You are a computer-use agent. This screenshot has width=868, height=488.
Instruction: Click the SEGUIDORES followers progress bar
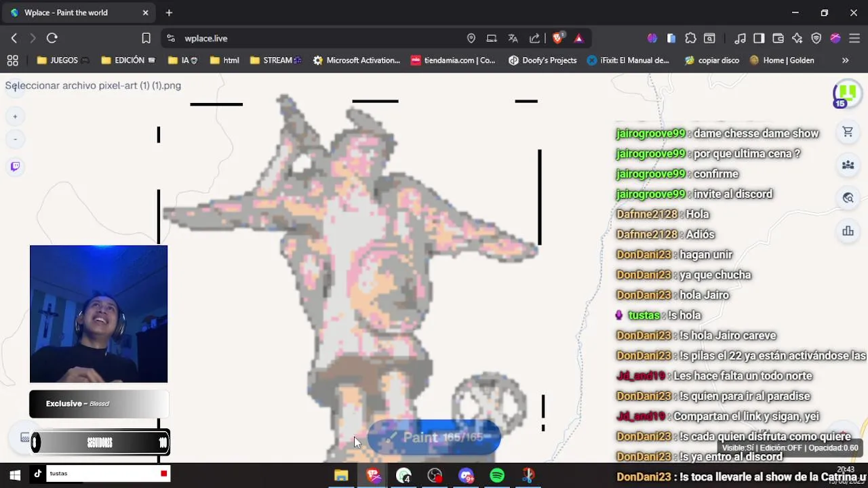(100, 443)
